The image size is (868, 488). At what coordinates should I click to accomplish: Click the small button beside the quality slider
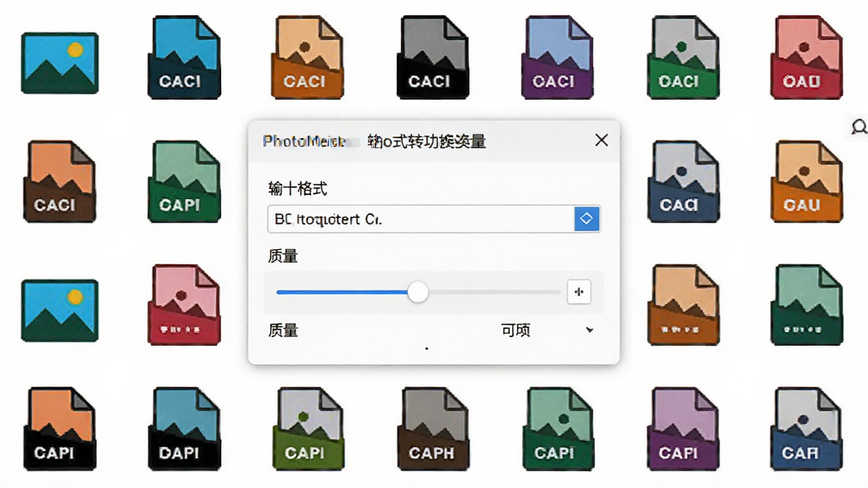point(579,291)
